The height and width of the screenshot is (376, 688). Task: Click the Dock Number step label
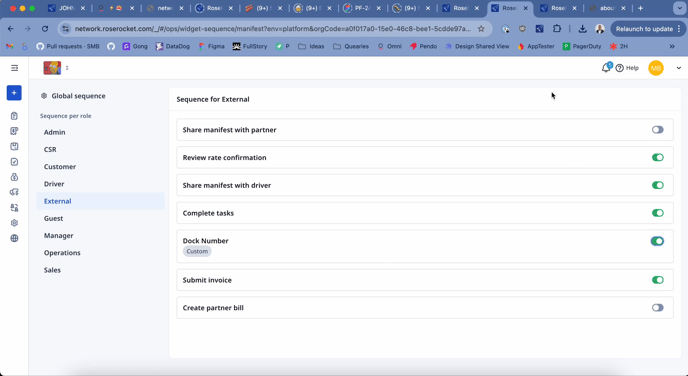pyautogui.click(x=205, y=241)
